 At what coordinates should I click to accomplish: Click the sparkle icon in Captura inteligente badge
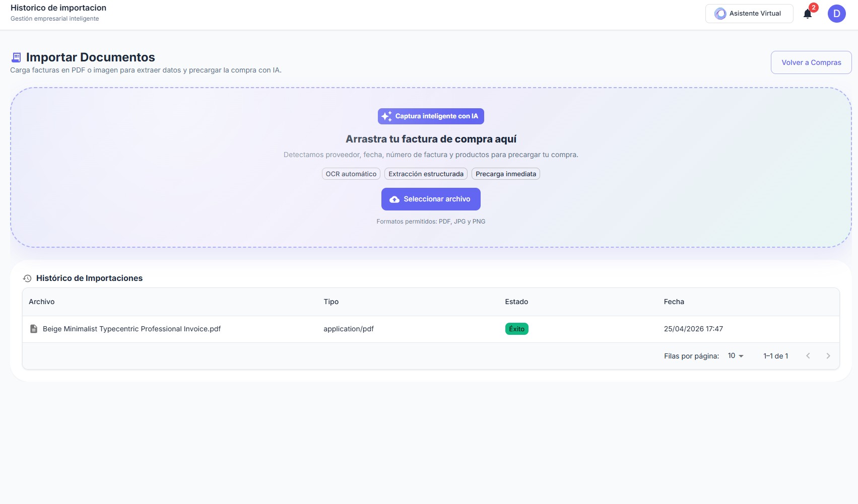[386, 116]
